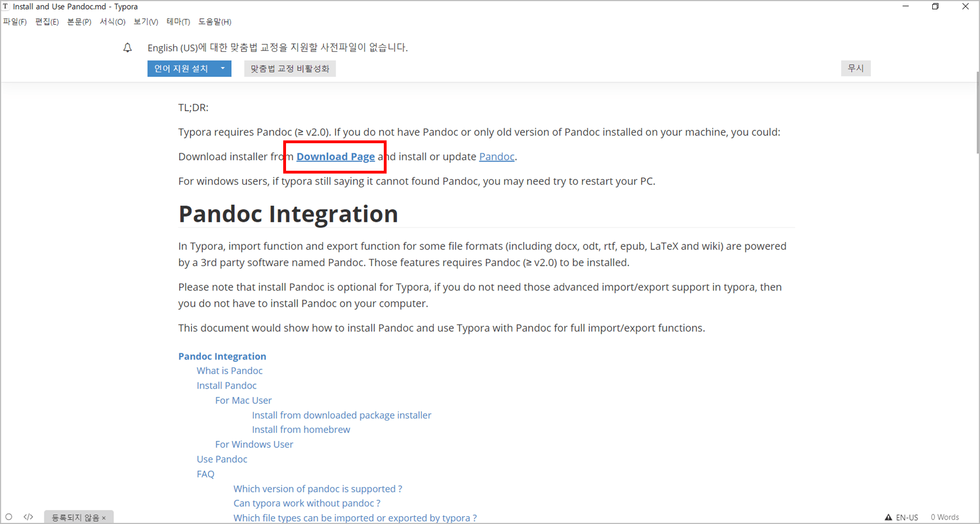The height and width of the screenshot is (524, 980).
Task: Go to For Windows User link
Action: point(254,444)
